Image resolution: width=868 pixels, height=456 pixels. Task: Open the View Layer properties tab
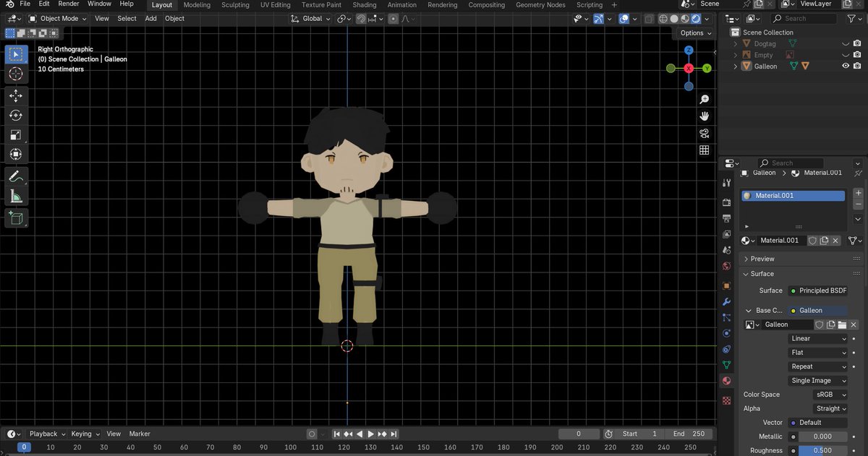(727, 235)
